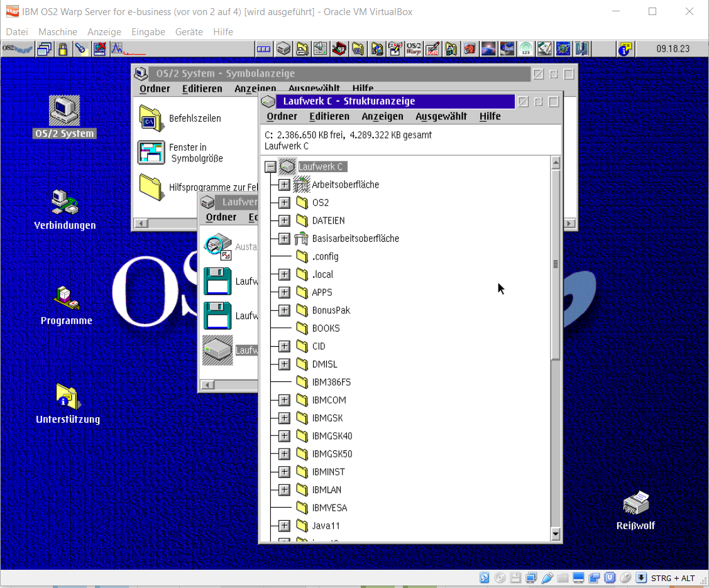709x588 pixels.
Task: Select the IBMINST folder in tree
Action: coord(320,472)
